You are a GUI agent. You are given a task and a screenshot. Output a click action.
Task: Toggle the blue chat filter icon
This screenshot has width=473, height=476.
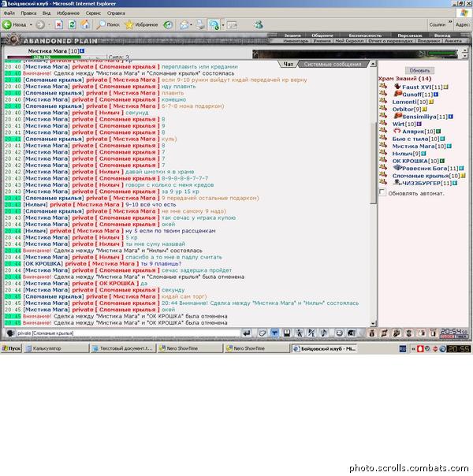[x=274, y=333]
